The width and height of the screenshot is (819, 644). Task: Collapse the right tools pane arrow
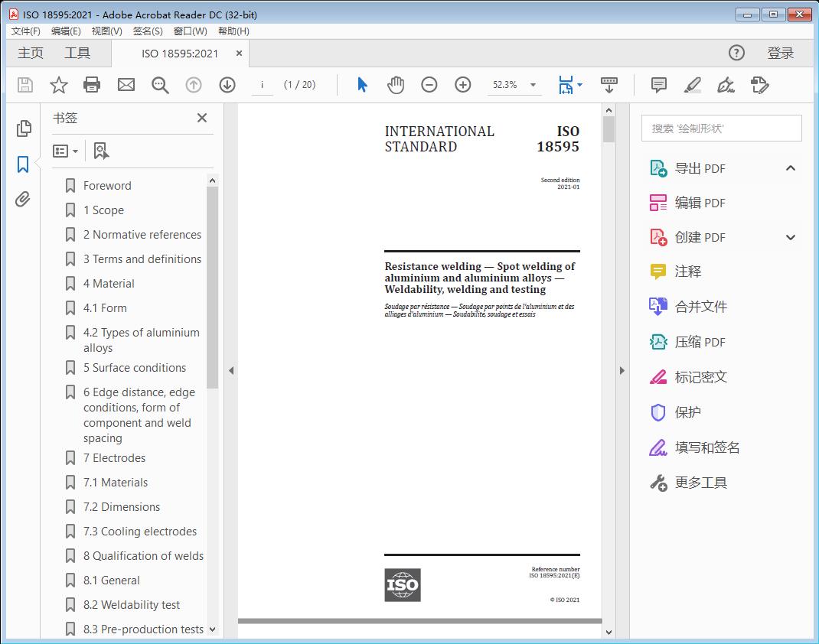[622, 370]
